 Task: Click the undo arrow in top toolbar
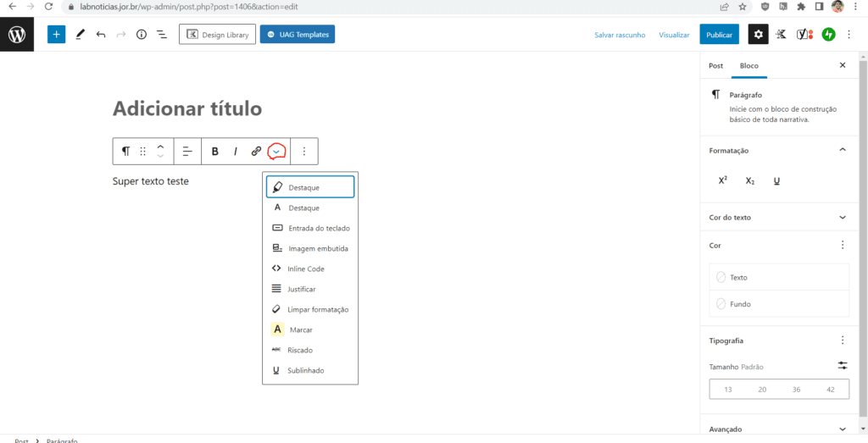[101, 35]
